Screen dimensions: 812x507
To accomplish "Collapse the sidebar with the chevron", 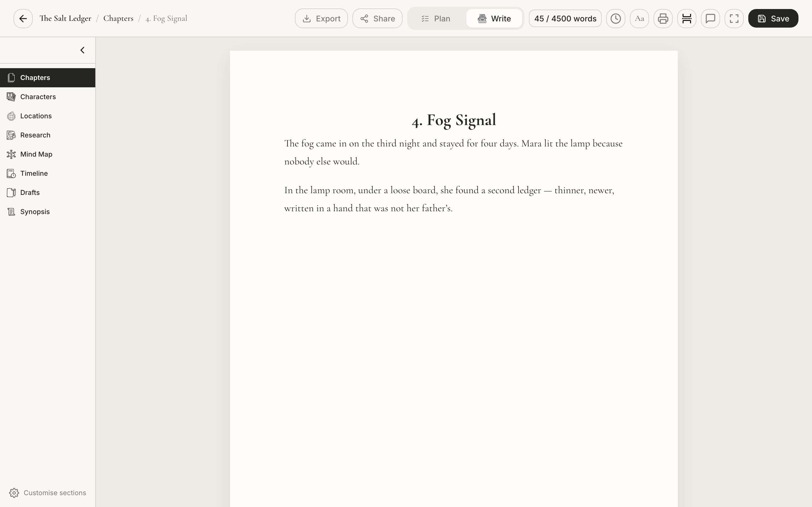I will (x=82, y=50).
